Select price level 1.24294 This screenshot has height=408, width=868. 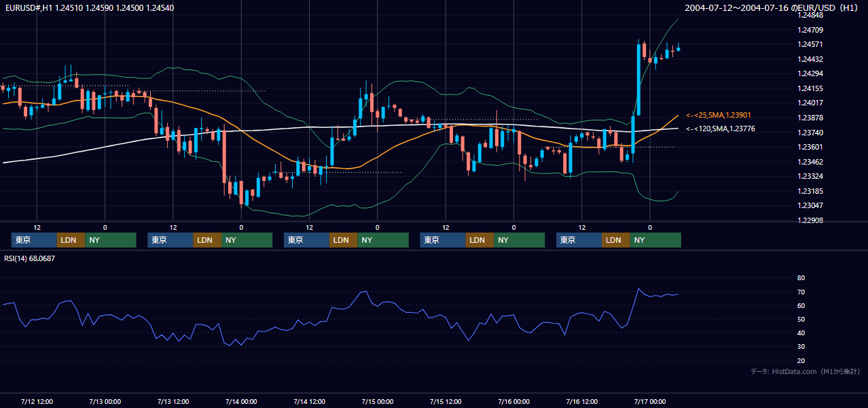tap(810, 73)
